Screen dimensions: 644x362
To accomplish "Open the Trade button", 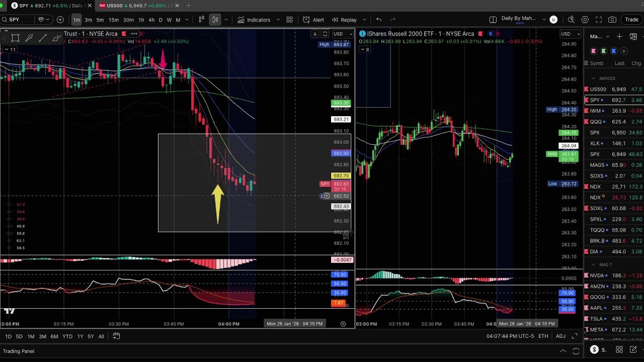I will (631, 20).
